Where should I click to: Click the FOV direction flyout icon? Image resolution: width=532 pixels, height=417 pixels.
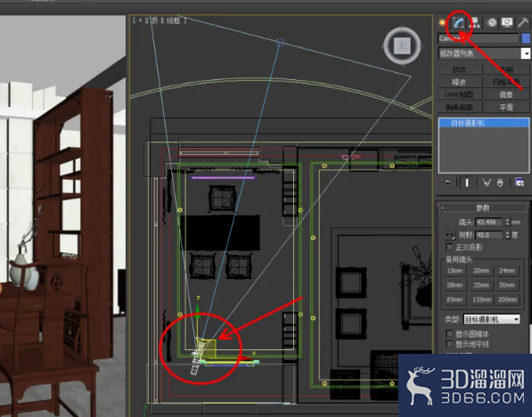(450, 235)
